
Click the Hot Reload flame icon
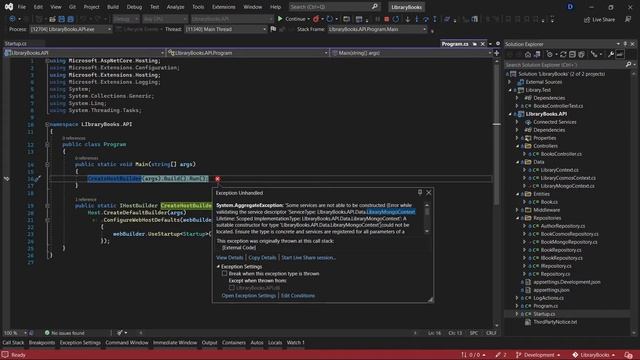pyautogui.click(x=316, y=19)
